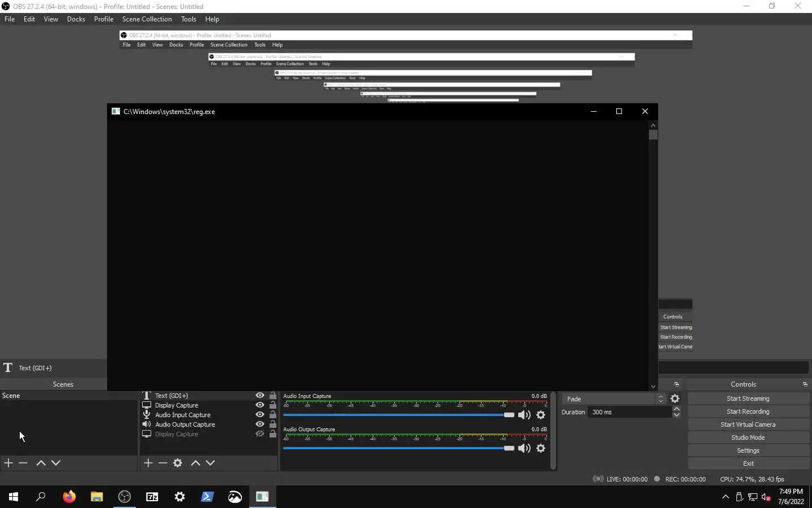Screen dimensions: 812x508
Task: Switch to reg.exe console taskbar icon
Action: 263,497
